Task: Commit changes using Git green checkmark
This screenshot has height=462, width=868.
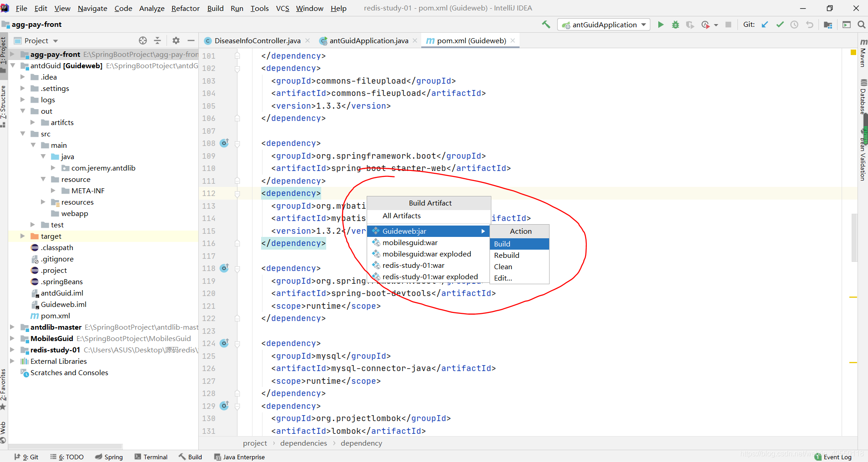Action: (780, 25)
